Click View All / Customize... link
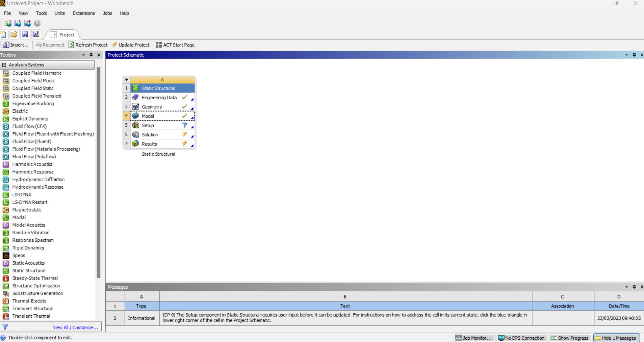The image size is (644, 342). [75, 327]
